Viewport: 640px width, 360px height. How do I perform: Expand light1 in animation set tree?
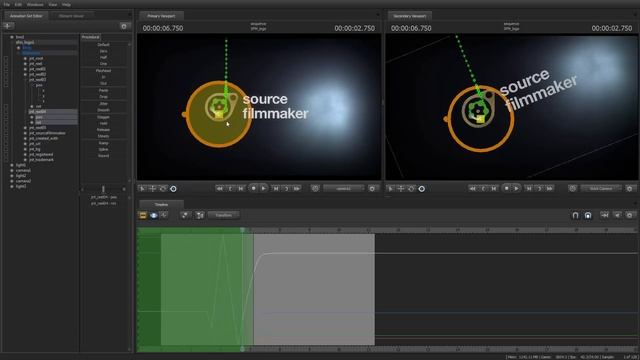point(12,165)
